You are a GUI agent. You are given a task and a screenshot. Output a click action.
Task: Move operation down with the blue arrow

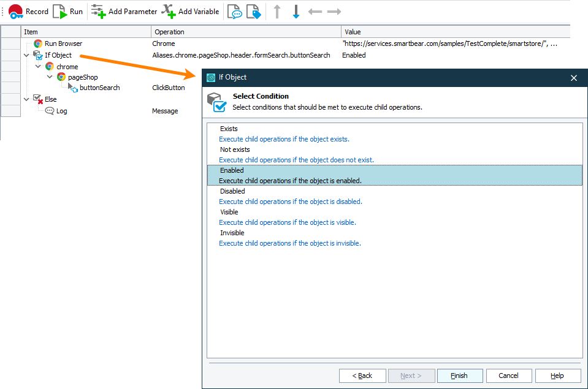point(296,12)
